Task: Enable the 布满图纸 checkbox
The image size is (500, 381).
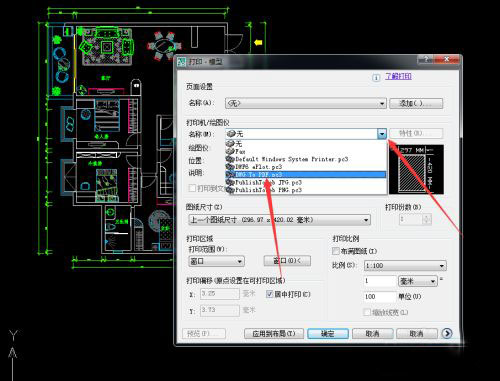Action: [x=336, y=251]
